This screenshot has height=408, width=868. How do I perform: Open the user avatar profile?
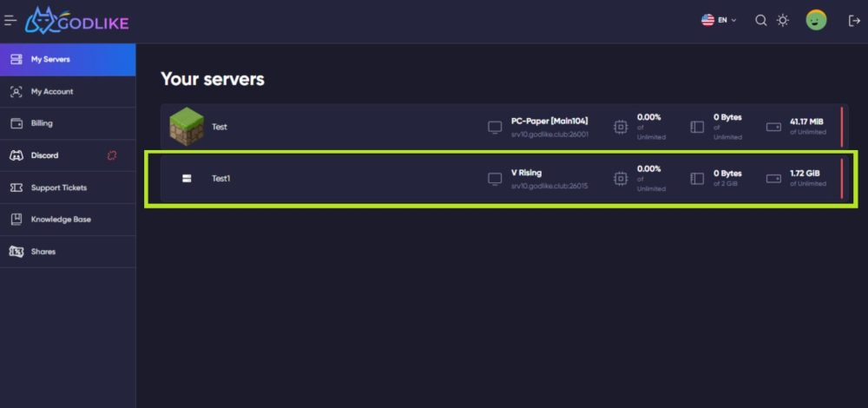816,21
